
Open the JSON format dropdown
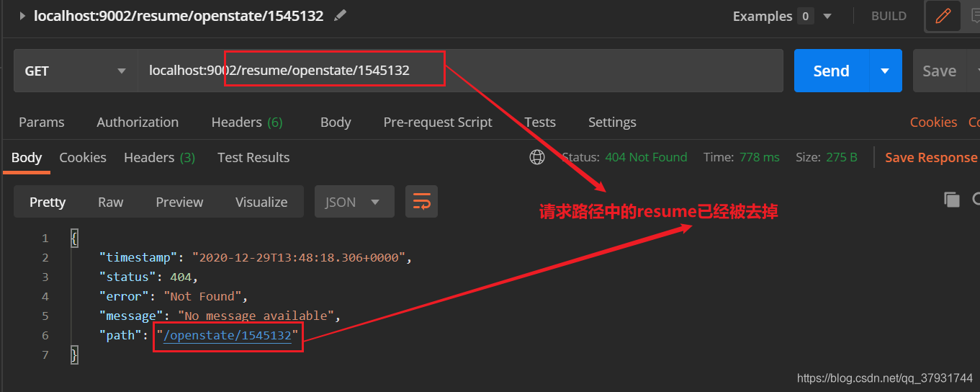click(354, 202)
